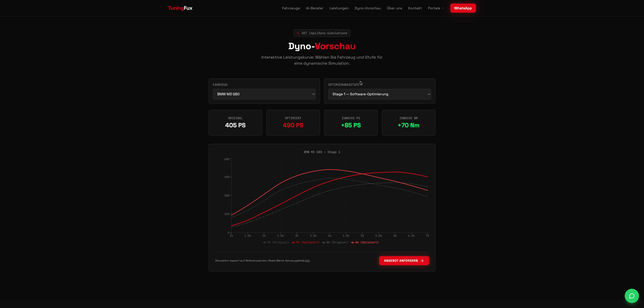Click the 600 label on y-axis
Viewport: 644px width, 308px height.
tap(227, 159)
